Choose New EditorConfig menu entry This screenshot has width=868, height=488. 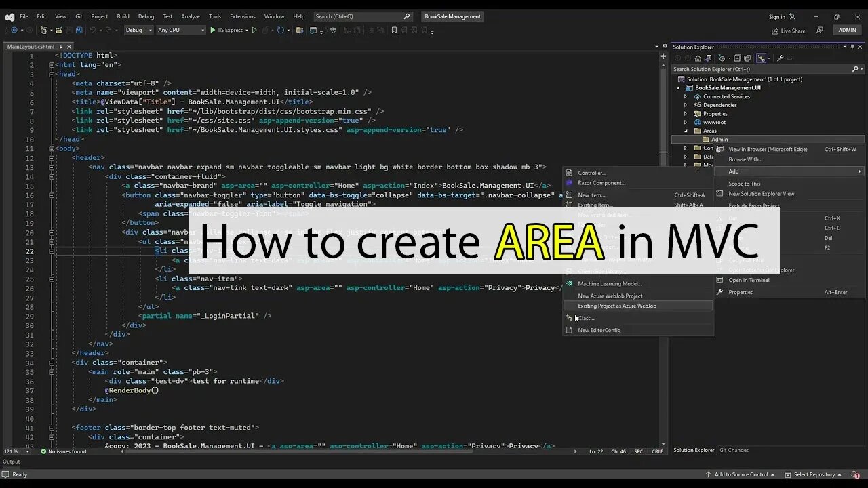tap(639, 330)
